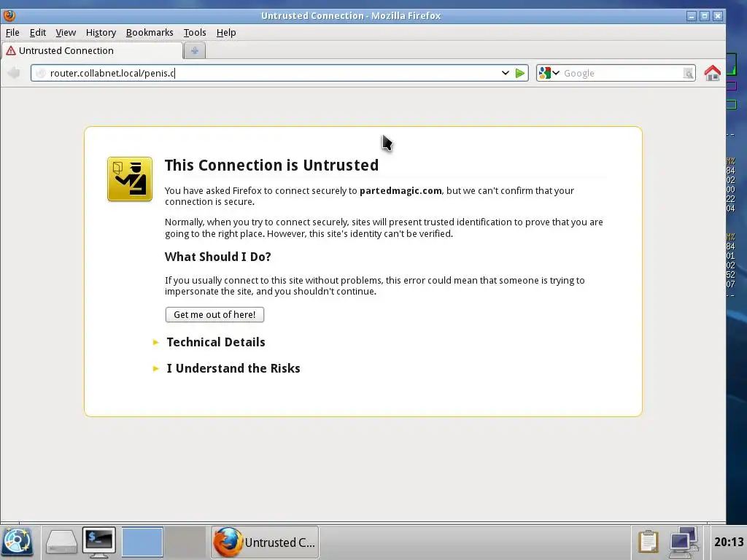Click the 'Get me out of here!' button
This screenshot has height=560, width=747.
[214, 314]
